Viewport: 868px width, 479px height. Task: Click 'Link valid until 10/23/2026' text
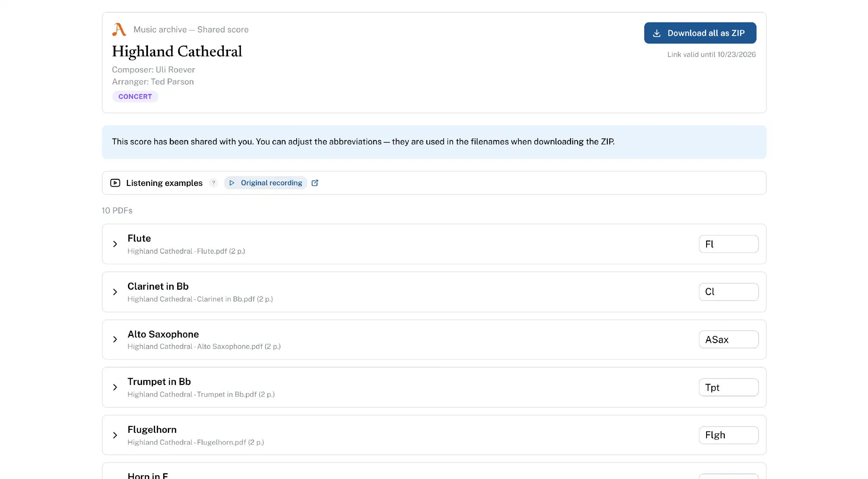click(x=712, y=54)
